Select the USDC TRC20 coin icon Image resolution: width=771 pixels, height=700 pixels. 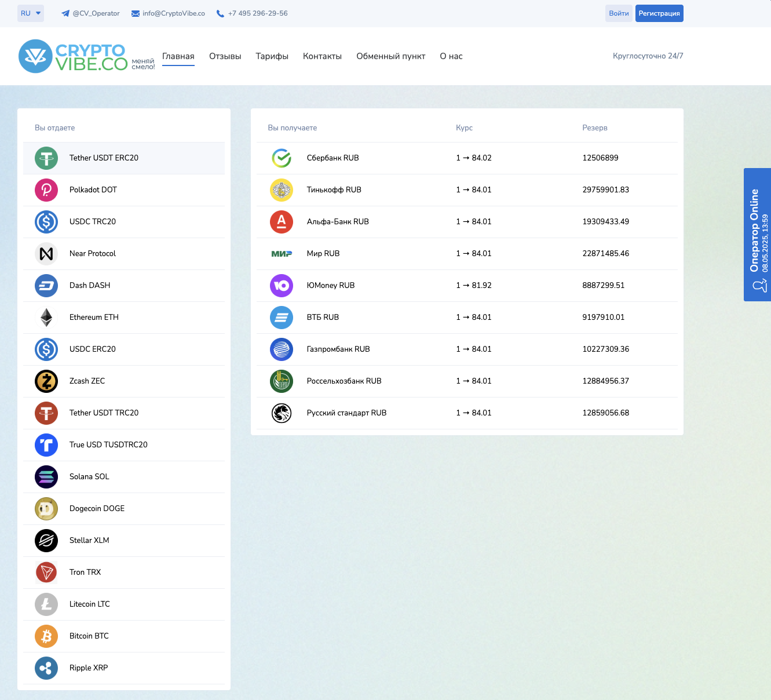[46, 222]
